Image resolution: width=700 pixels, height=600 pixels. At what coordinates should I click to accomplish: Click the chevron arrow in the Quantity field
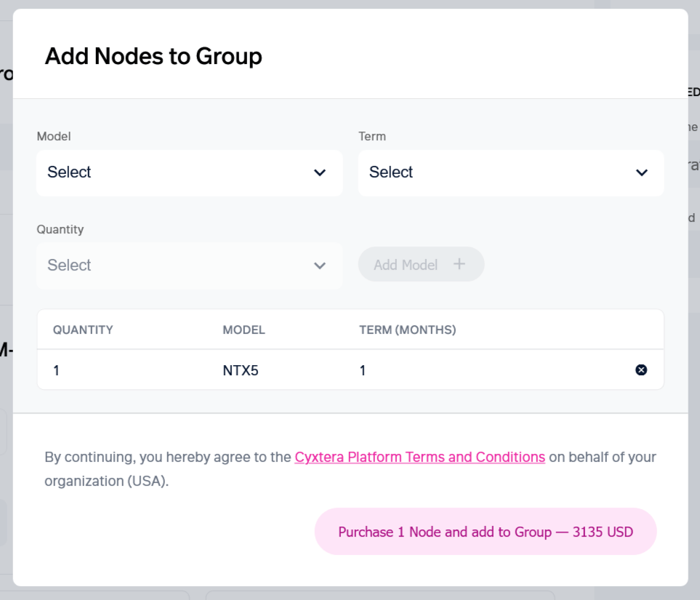(x=320, y=265)
